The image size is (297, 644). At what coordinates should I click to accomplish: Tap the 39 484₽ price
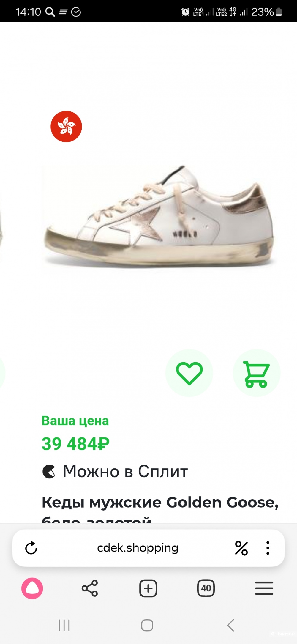[x=75, y=444]
